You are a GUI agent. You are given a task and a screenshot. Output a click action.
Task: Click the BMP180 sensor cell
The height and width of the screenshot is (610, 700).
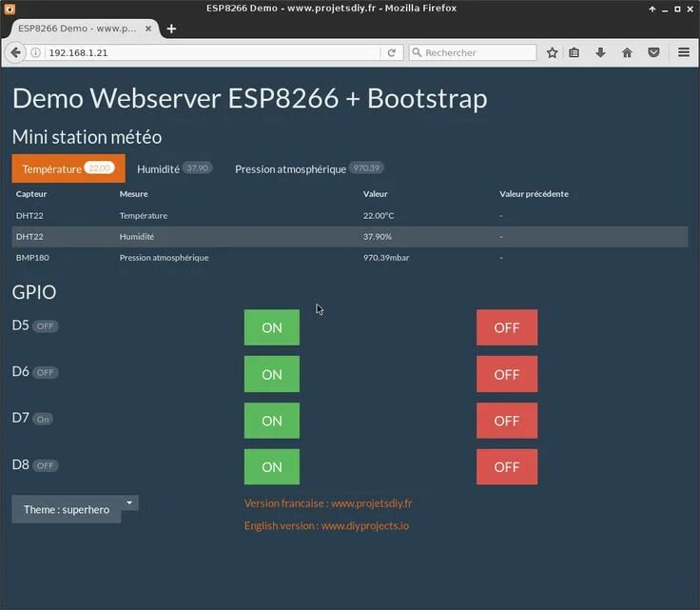point(32,258)
